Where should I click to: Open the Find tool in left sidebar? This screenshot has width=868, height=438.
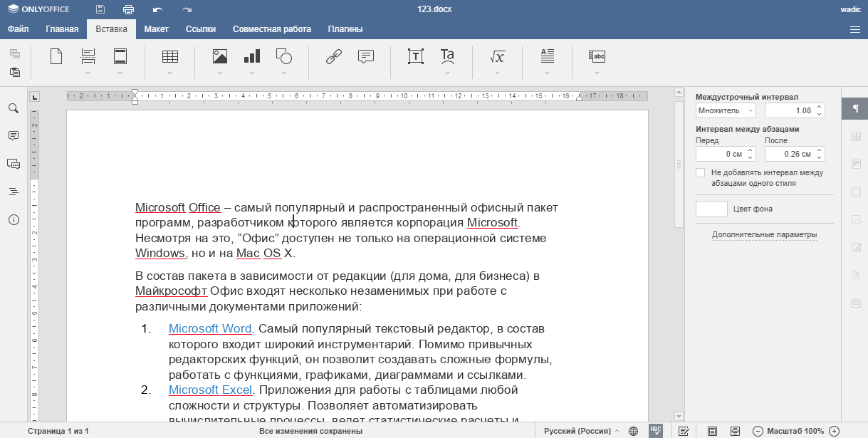pyautogui.click(x=13, y=109)
